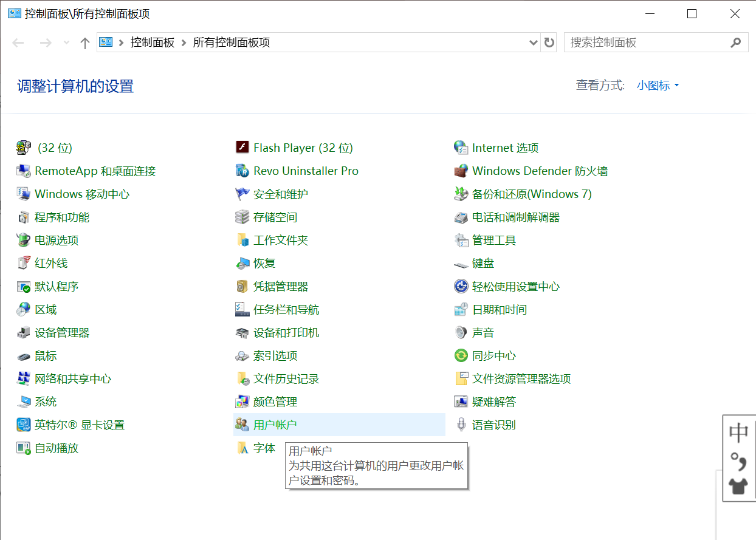Viewport: 756px width, 540px height.
Task: Click the 电源选项 battery icon
Action: click(x=24, y=240)
